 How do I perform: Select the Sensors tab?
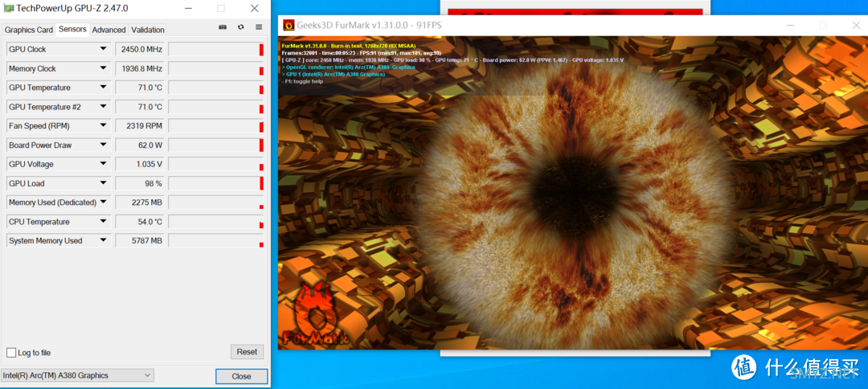point(72,29)
